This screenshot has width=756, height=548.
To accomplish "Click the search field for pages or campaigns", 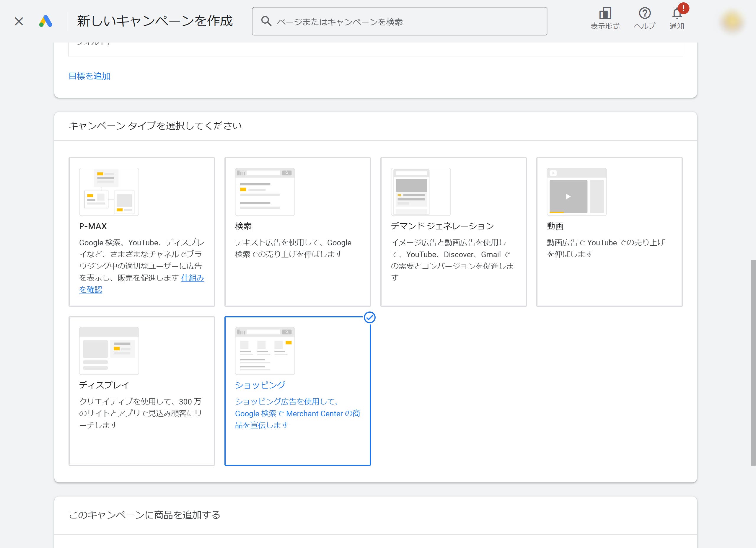I will (399, 21).
